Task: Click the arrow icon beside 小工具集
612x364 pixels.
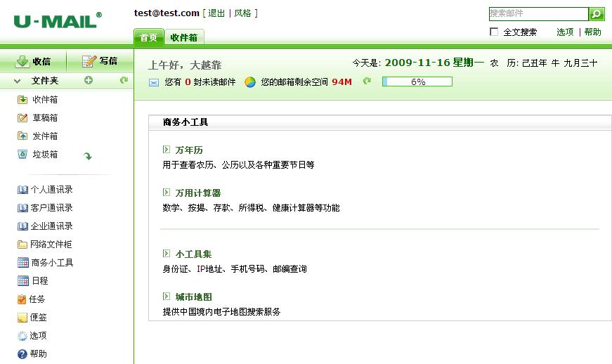Action: click(x=167, y=254)
